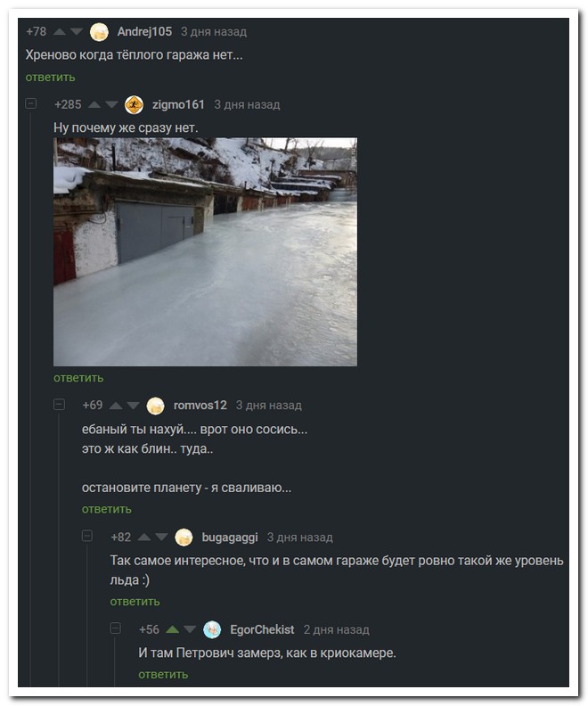588x706 pixels.
Task: Downvote Andrej105's comment
Action: click(x=77, y=31)
